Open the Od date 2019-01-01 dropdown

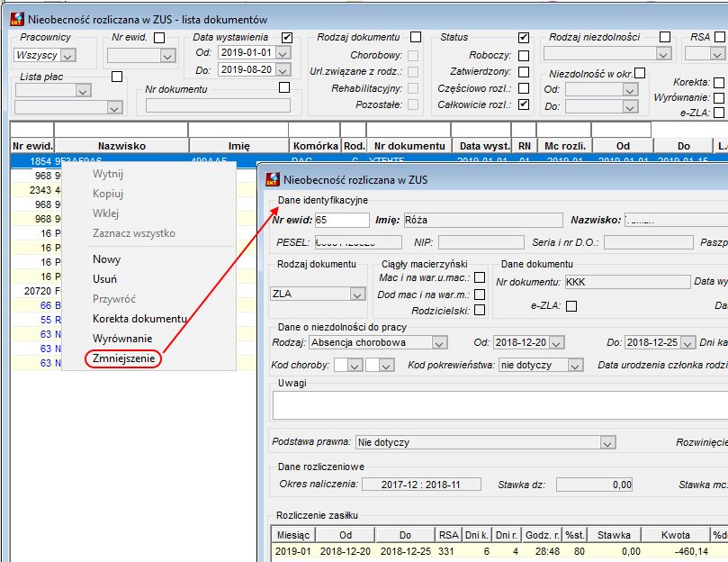click(x=283, y=52)
